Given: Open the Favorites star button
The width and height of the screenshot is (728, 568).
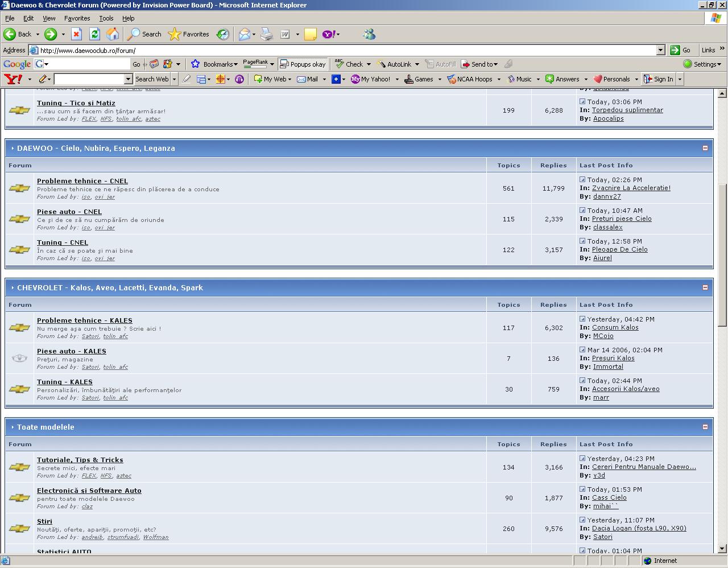Looking at the screenshot, I should (x=189, y=34).
